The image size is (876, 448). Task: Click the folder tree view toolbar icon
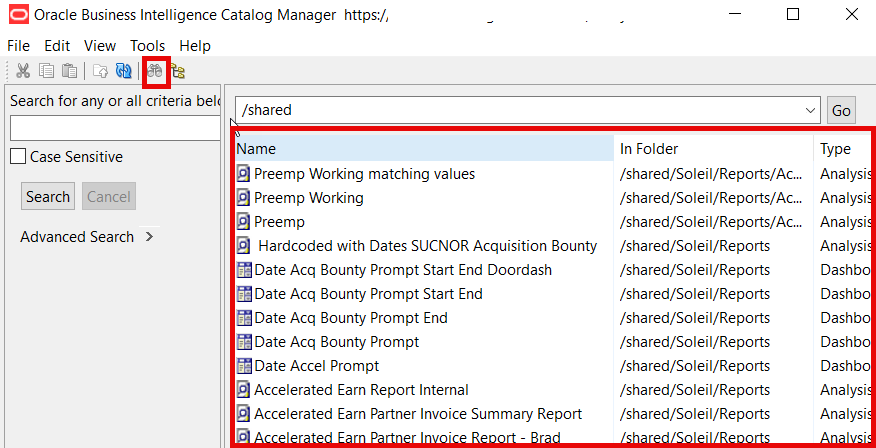[178, 71]
